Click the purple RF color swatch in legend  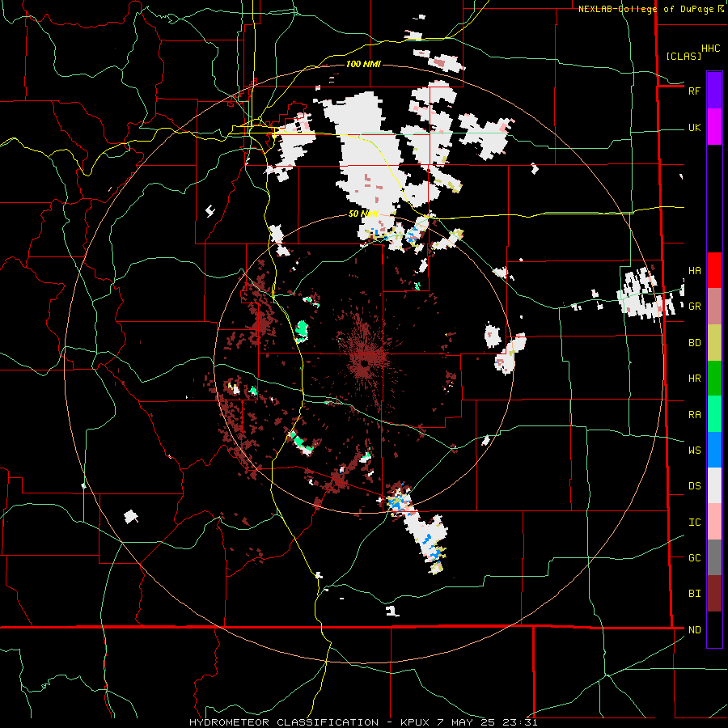click(714, 91)
